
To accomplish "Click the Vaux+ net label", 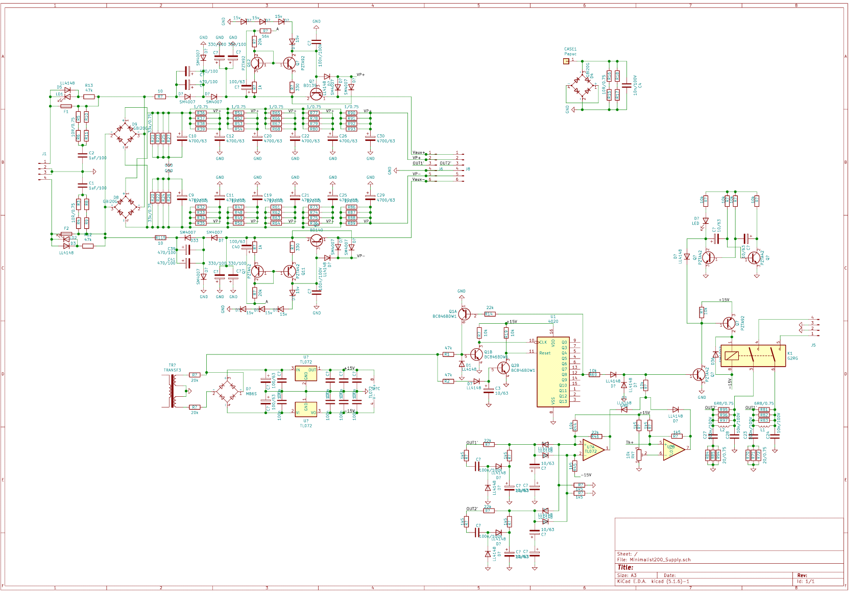I will pyautogui.click(x=419, y=153).
